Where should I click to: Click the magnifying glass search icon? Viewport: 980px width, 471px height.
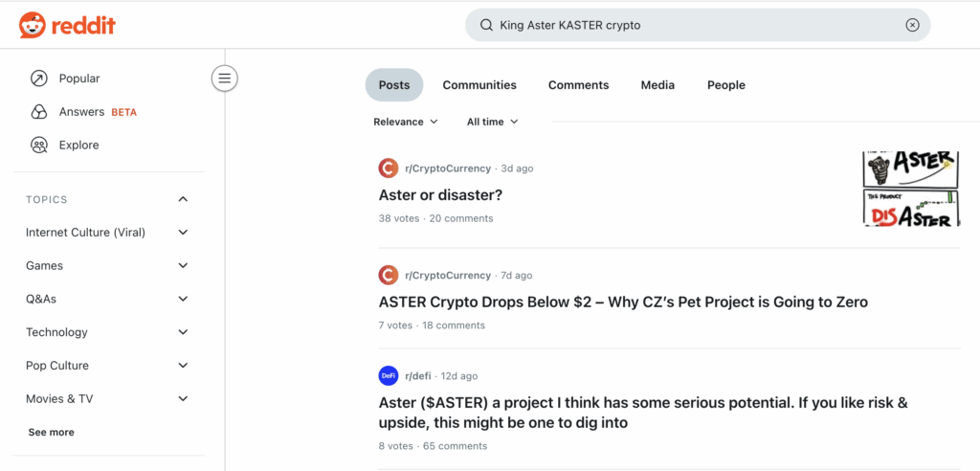[x=486, y=25]
